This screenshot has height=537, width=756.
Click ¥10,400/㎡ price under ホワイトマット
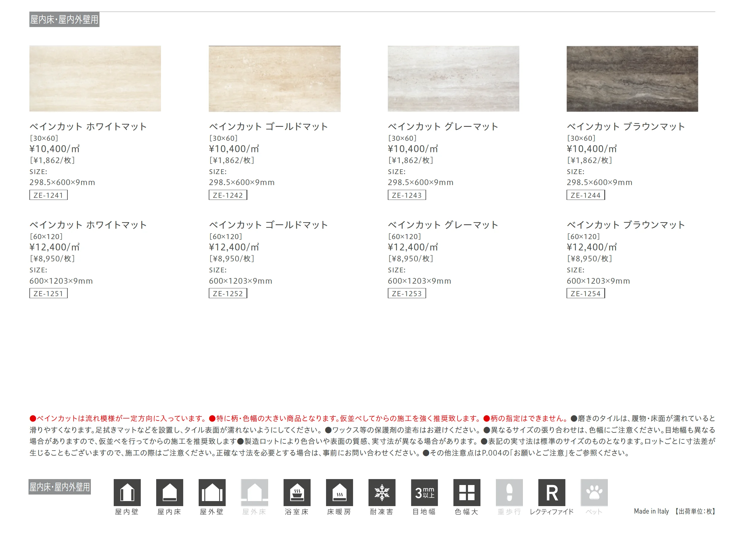[55, 149]
